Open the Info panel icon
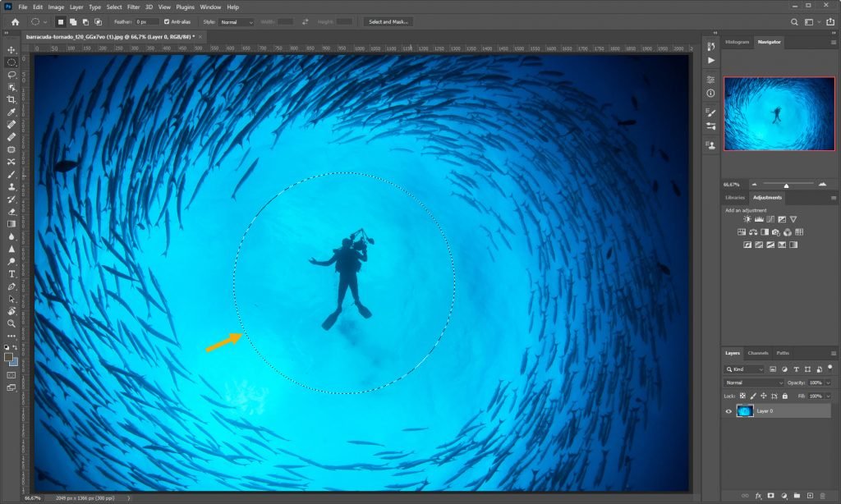841x504 pixels. [710, 94]
